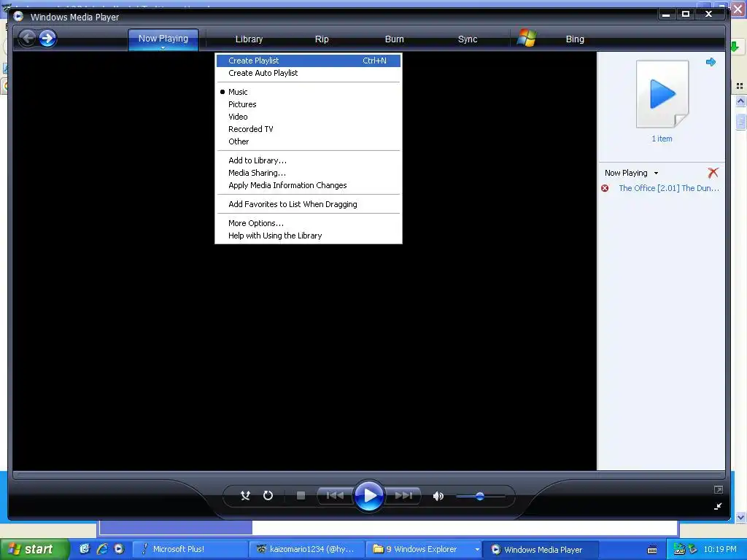Select the Video category option
The image size is (747, 560).
(x=309, y=117)
